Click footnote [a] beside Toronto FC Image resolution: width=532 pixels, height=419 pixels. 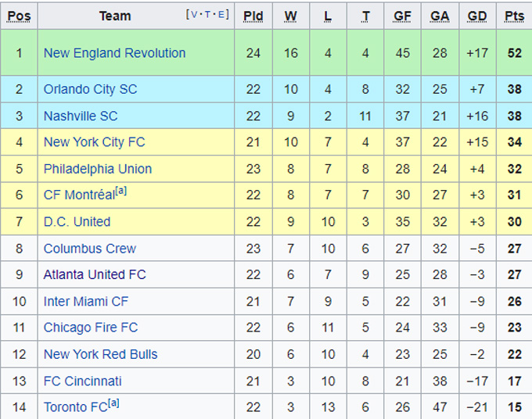(x=113, y=403)
